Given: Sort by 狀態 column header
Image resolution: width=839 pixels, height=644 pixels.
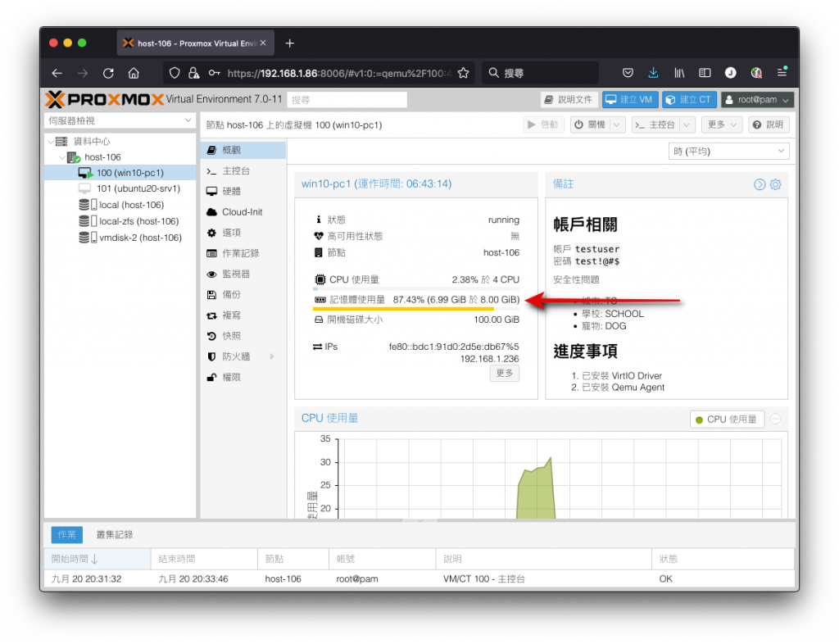Looking at the screenshot, I should tap(723, 559).
